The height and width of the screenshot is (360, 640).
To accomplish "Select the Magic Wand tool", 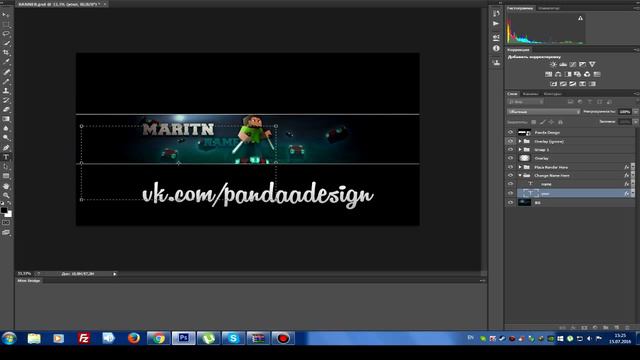I will pos(6,43).
